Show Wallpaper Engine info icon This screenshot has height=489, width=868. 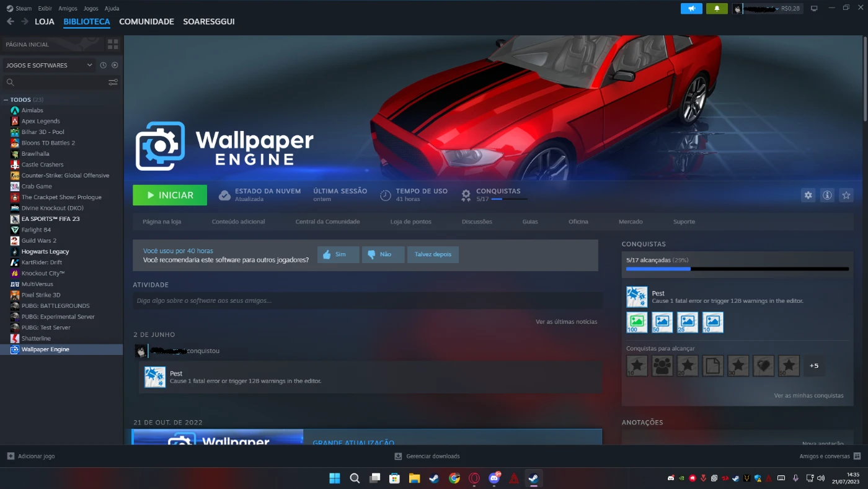click(x=827, y=195)
